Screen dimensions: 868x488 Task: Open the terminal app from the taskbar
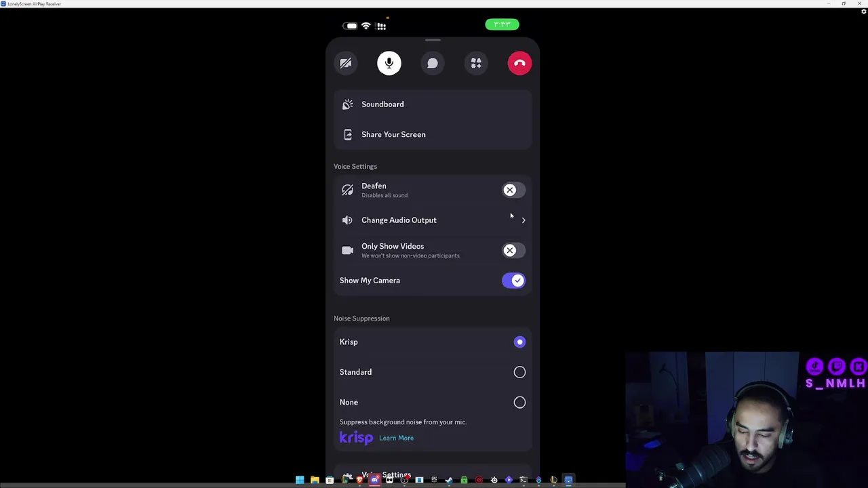[x=524, y=480]
